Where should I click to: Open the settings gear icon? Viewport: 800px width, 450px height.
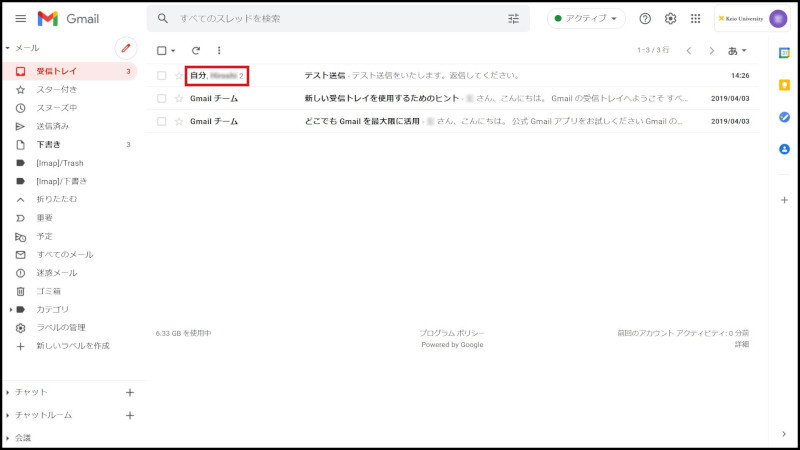671,19
